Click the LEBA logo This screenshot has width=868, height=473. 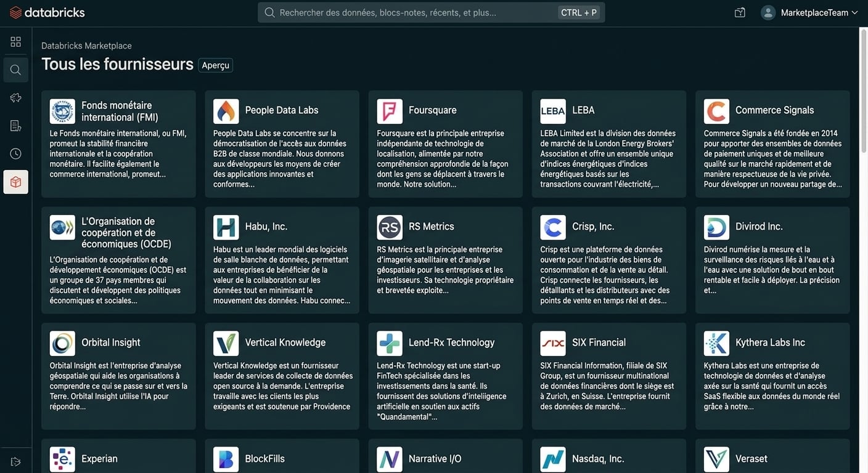pos(553,111)
